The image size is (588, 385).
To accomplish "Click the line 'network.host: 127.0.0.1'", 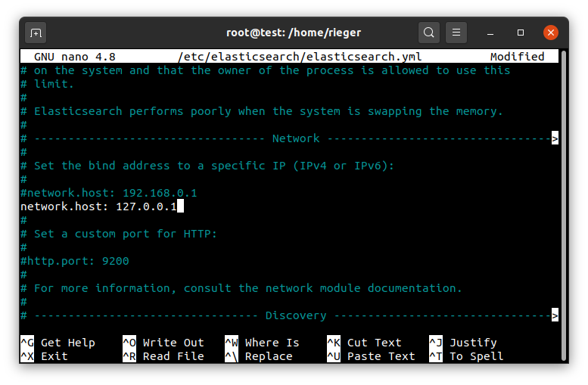I will pyautogui.click(x=98, y=206).
